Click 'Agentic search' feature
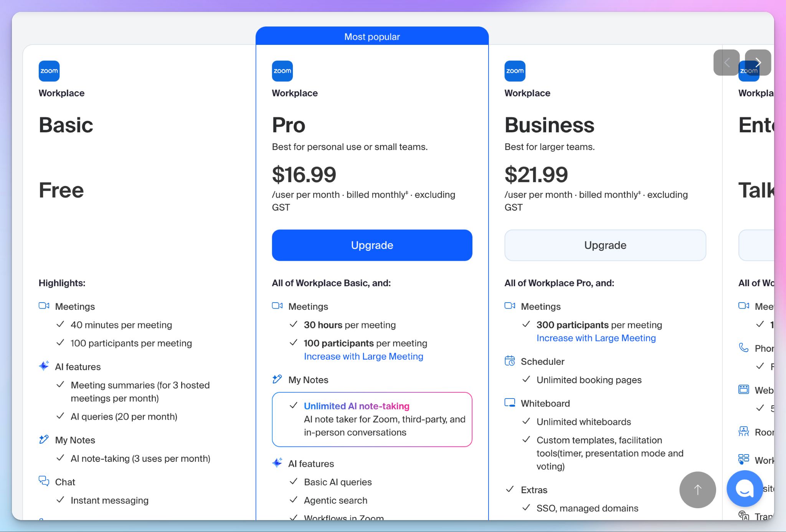786x532 pixels. coord(335,500)
